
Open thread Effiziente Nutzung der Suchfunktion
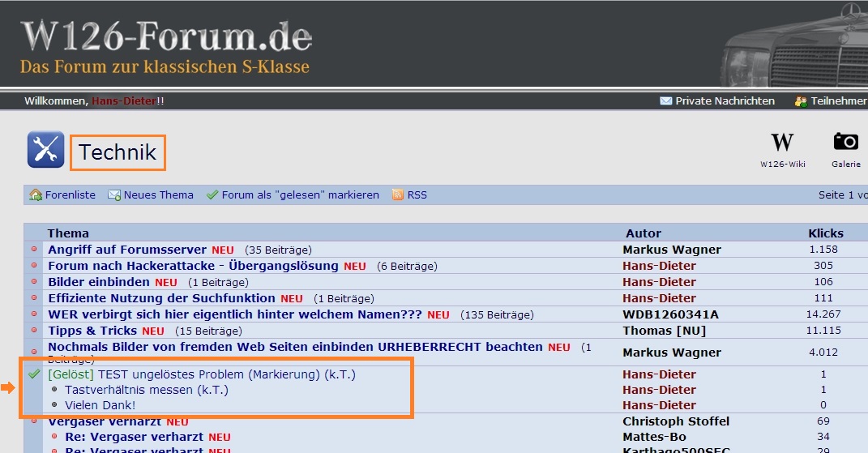click(x=161, y=298)
